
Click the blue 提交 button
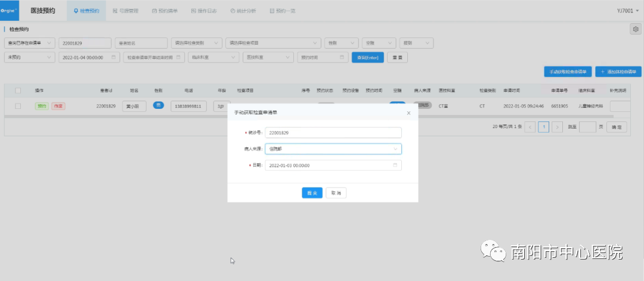point(312,193)
